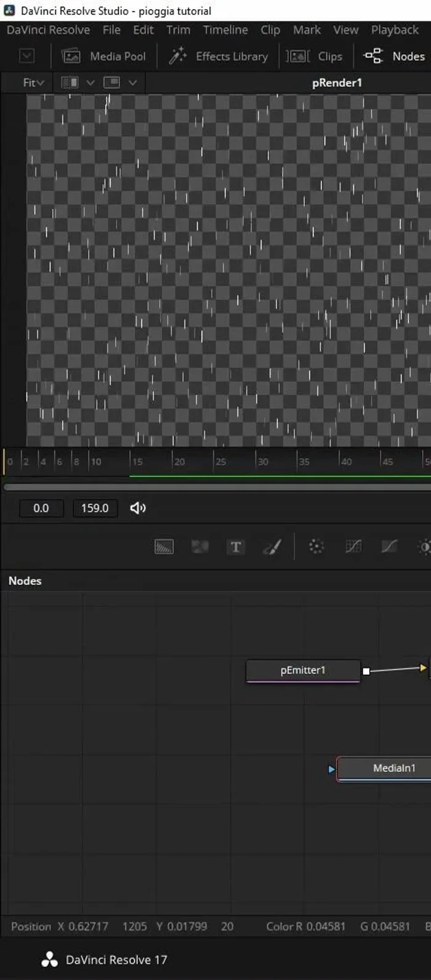The image size is (431, 980).
Task: Add a Fast Noise node
Action: point(199,547)
